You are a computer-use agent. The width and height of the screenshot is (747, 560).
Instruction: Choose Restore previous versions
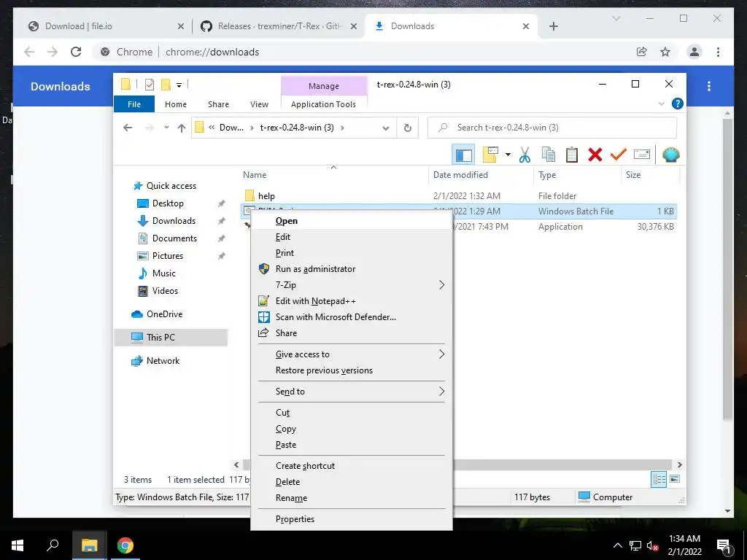point(352,370)
